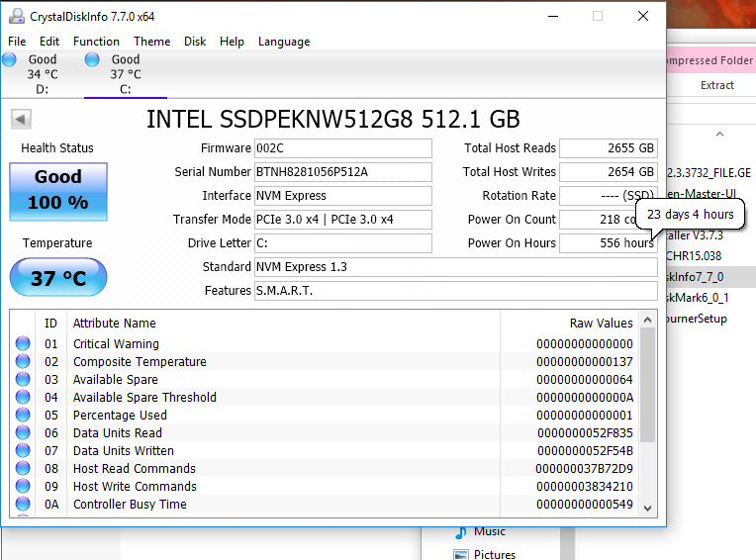756x560 pixels.
Task: Open the Language menu
Action: coord(284,42)
